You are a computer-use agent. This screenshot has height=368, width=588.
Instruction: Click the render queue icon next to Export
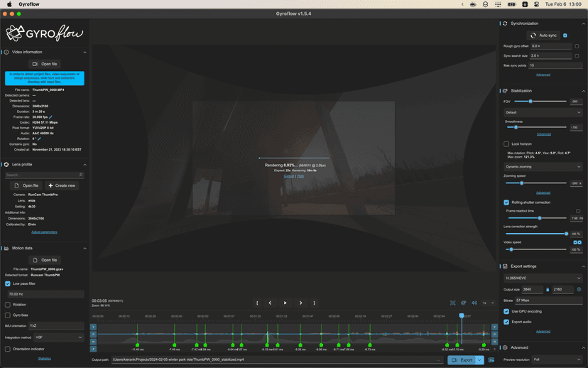coord(491,360)
